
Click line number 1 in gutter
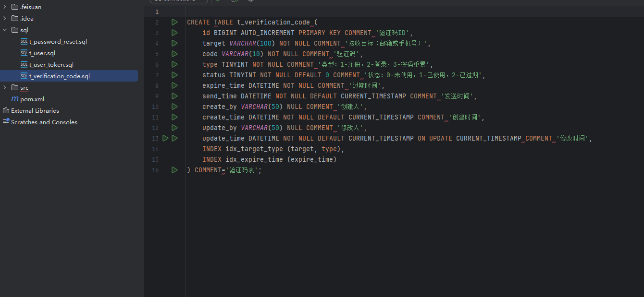[x=157, y=12]
